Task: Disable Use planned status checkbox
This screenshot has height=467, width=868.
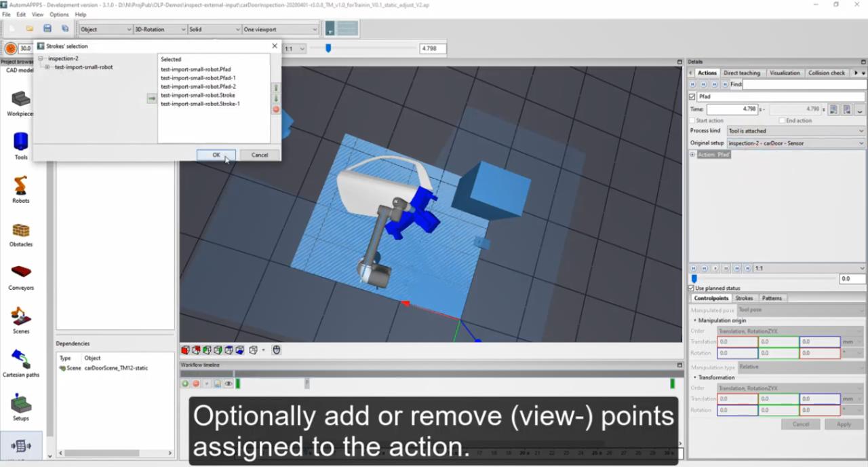Action: pyautogui.click(x=691, y=288)
